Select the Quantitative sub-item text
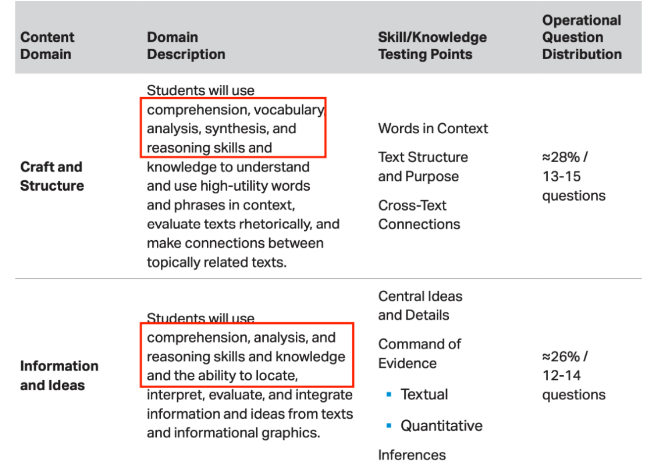 (x=441, y=426)
